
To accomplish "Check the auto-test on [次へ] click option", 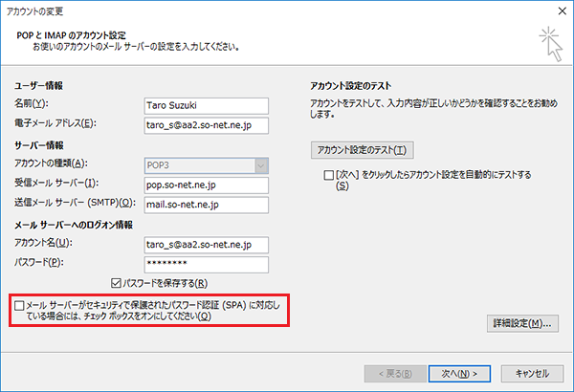I will (328, 176).
